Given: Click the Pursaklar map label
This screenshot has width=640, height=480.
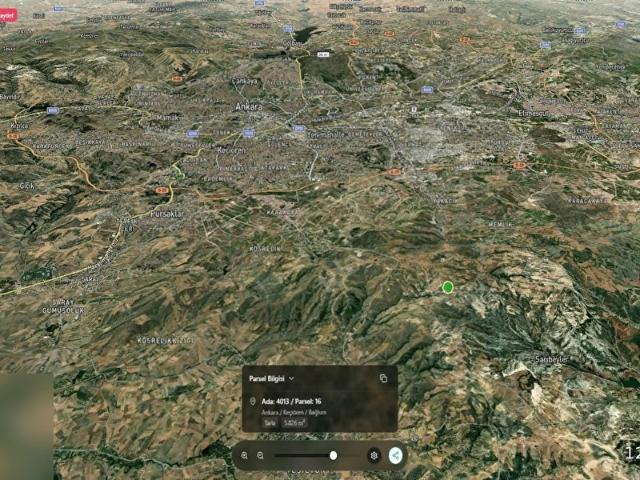Looking at the screenshot, I should [167, 214].
